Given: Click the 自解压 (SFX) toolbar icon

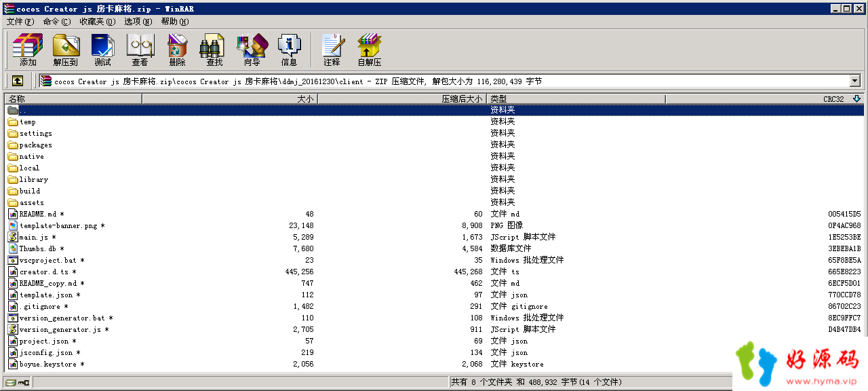Looking at the screenshot, I should pos(370,50).
